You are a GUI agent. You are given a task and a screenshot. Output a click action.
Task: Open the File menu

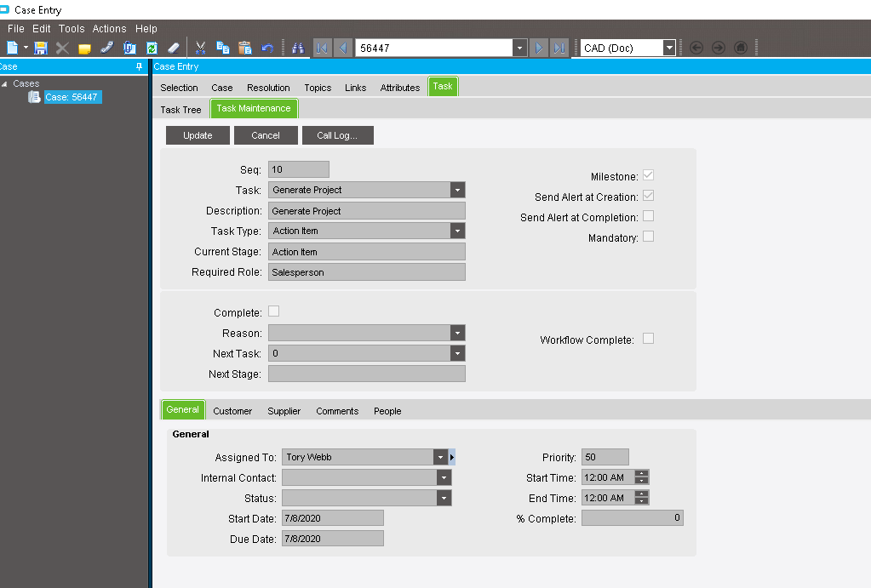point(15,28)
